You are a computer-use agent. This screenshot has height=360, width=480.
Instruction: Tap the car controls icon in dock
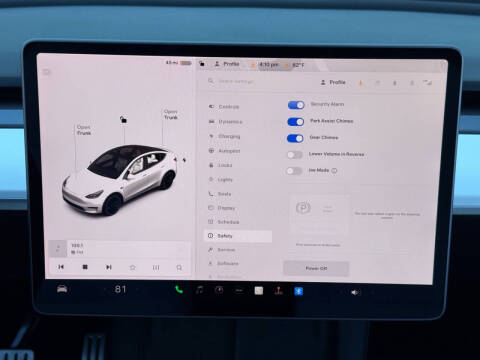click(x=62, y=289)
